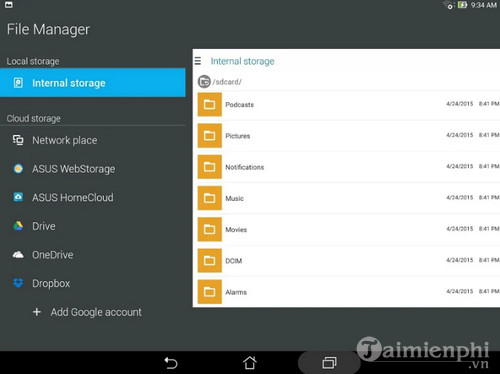The image size is (500, 374).
Task: Open the hamburger menu beside Internal storage
Action: (x=198, y=61)
